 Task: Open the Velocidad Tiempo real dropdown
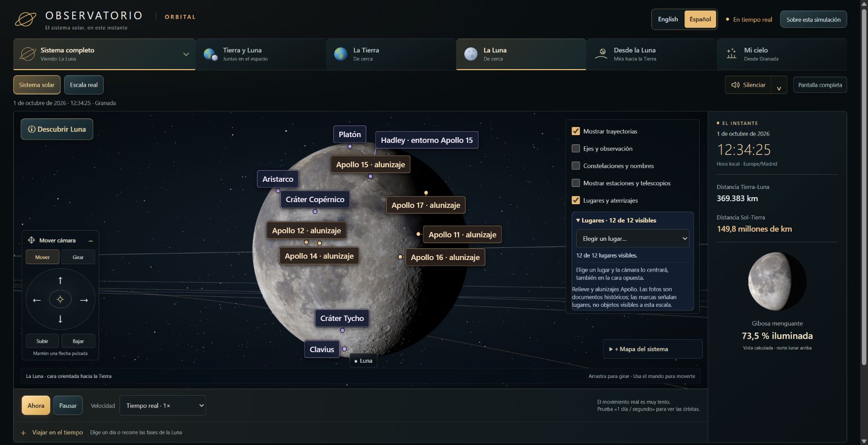(x=163, y=405)
